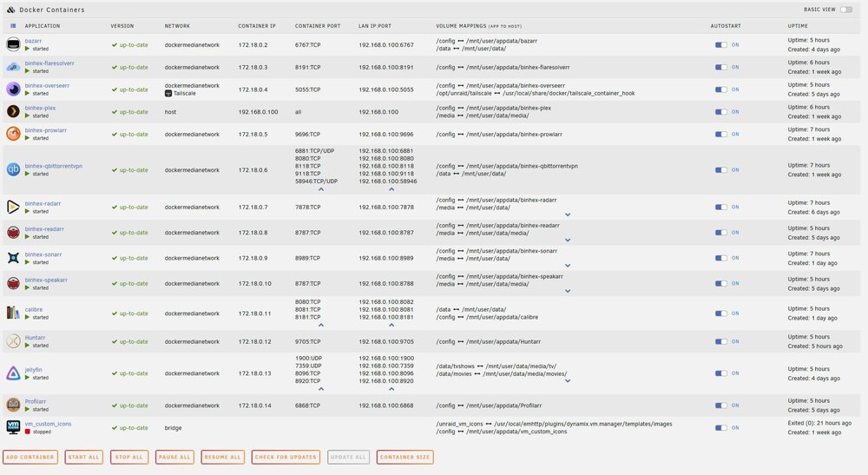
Task: Click the Tailscale icon in overseerr row
Action: (168, 94)
